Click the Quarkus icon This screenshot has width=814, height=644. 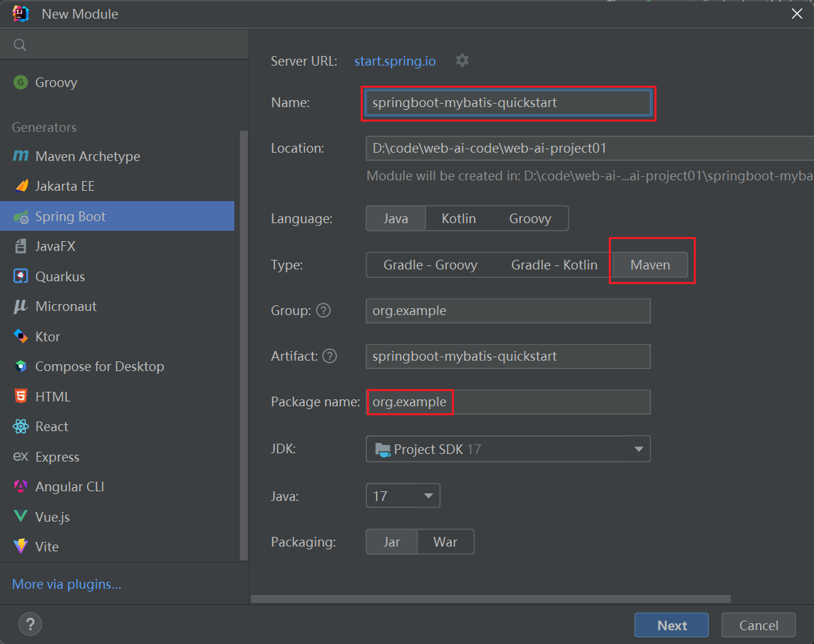[21, 276]
